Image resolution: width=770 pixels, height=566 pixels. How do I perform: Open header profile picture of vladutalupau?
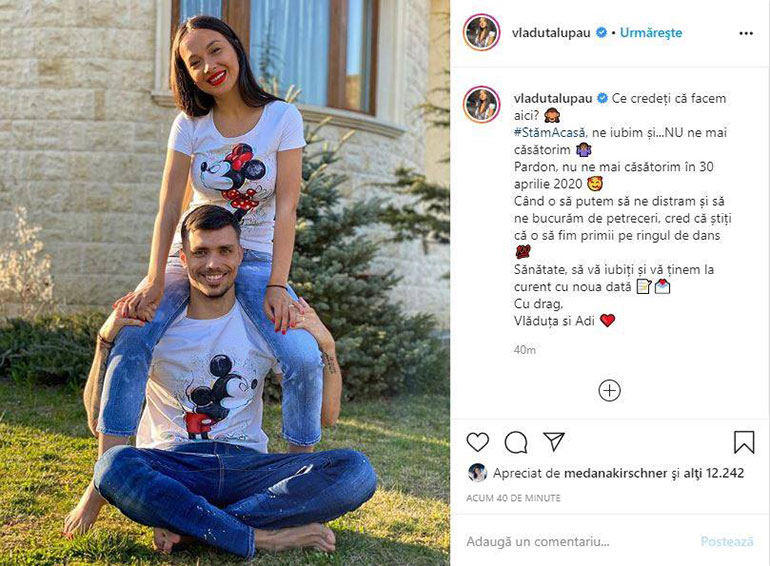pyautogui.click(x=481, y=32)
